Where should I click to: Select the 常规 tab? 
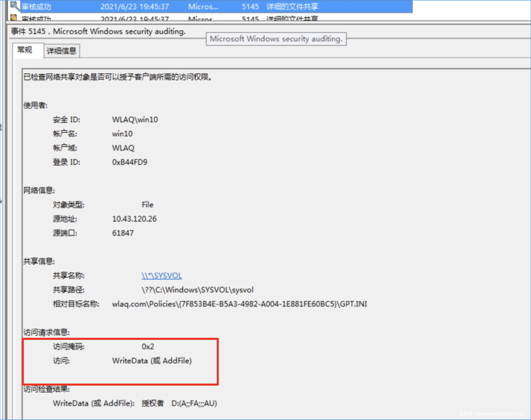(25, 50)
